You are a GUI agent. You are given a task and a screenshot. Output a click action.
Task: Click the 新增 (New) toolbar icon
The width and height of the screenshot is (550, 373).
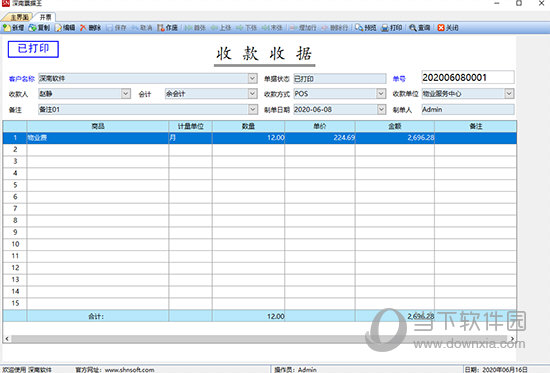tap(14, 27)
